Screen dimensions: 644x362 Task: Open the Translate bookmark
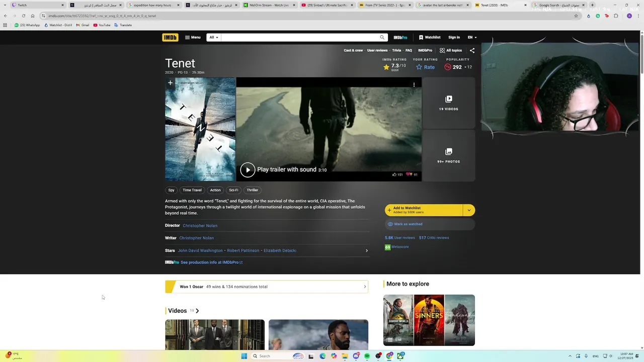(x=123, y=25)
